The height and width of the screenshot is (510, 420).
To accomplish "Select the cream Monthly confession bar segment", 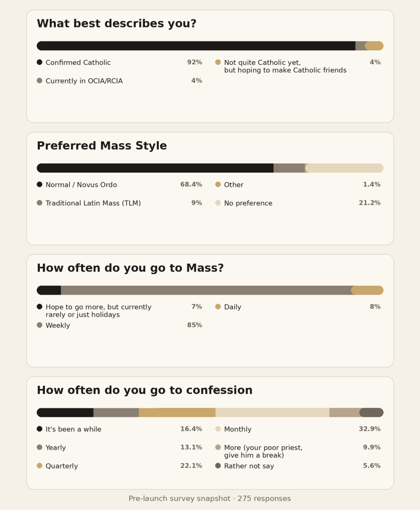I will (x=272, y=412).
